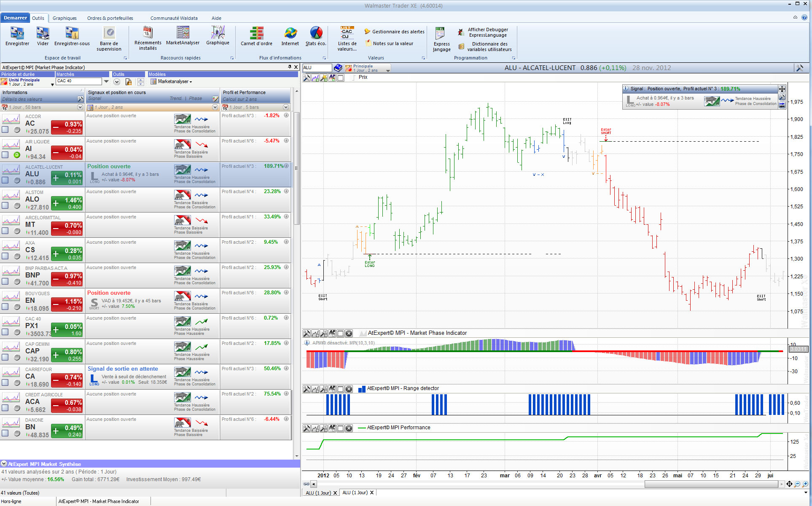Click the chart pan crosshair icon
812x506 pixels.
click(x=789, y=484)
